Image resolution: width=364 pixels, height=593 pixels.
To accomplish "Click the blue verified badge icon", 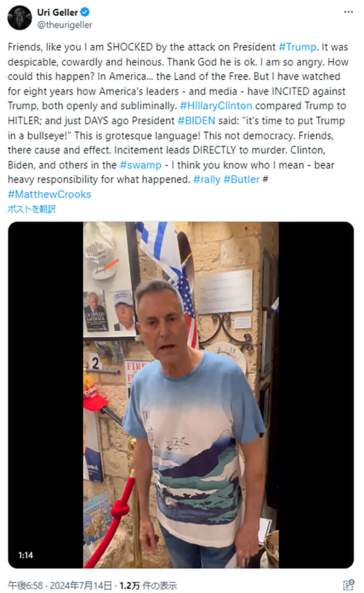I will point(85,12).
